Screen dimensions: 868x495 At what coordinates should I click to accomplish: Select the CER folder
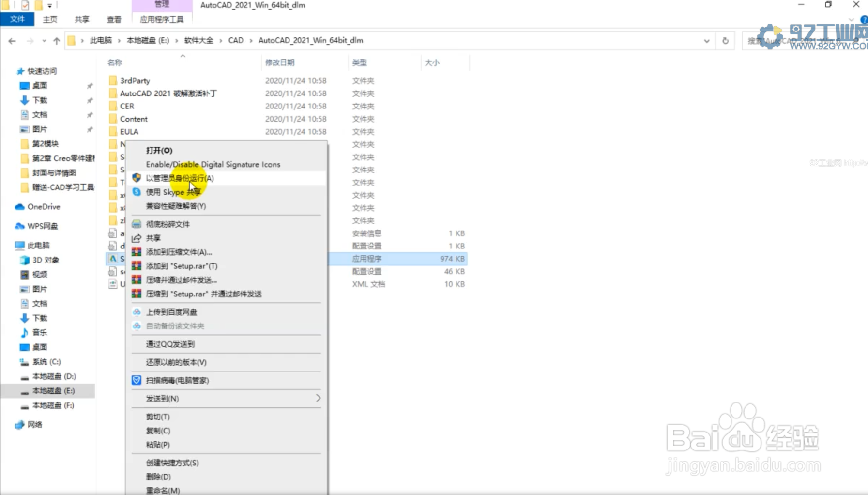pos(127,106)
